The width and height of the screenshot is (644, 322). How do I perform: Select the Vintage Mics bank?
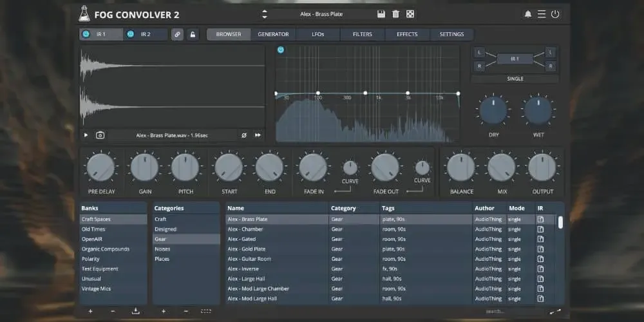coord(113,289)
